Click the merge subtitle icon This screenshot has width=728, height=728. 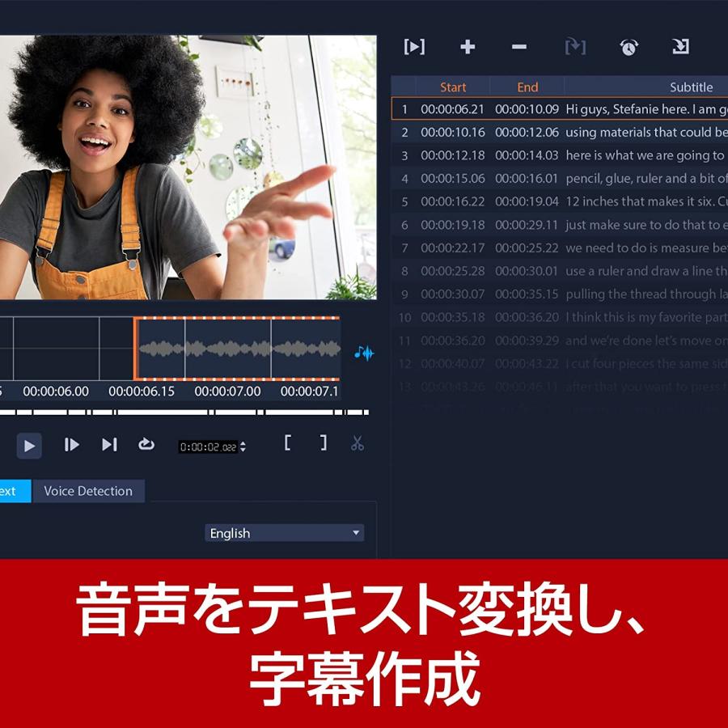[576, 47]
